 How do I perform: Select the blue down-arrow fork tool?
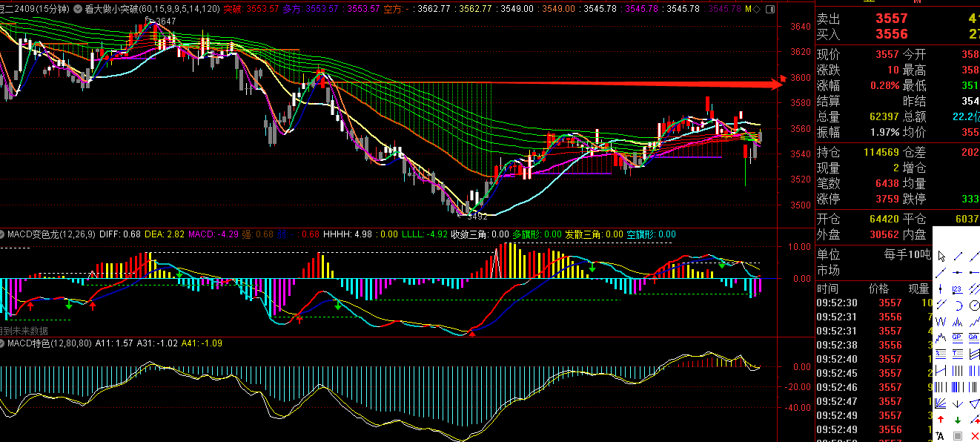(x=958, y=404)
